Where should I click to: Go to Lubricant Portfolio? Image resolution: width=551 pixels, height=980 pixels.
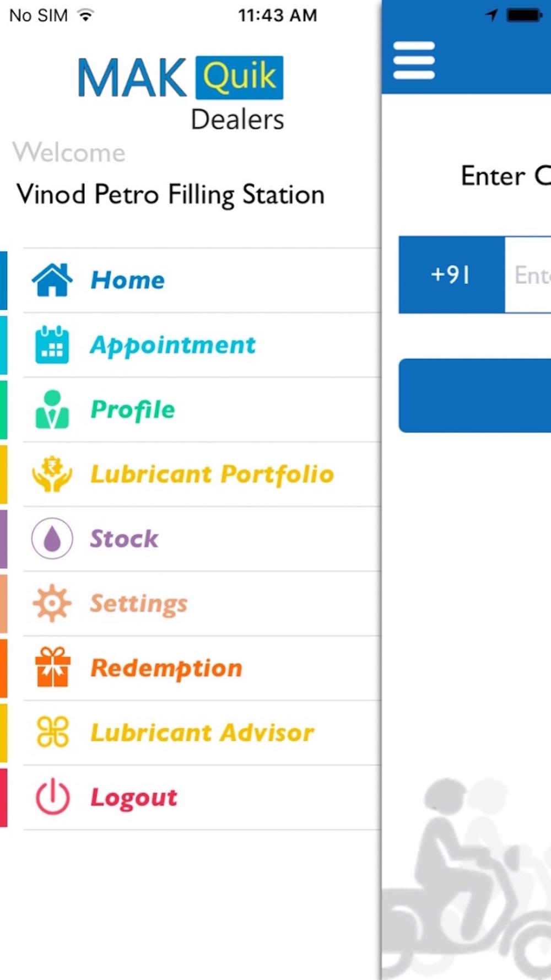202,474
